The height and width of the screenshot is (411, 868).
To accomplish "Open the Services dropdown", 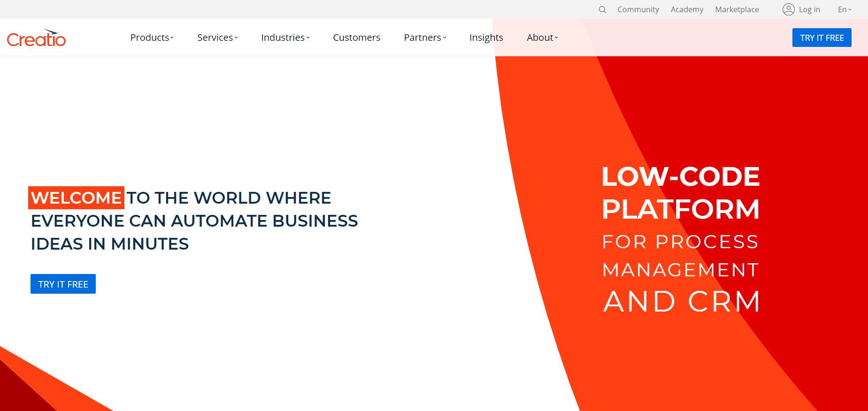I will tap(217, 38).
